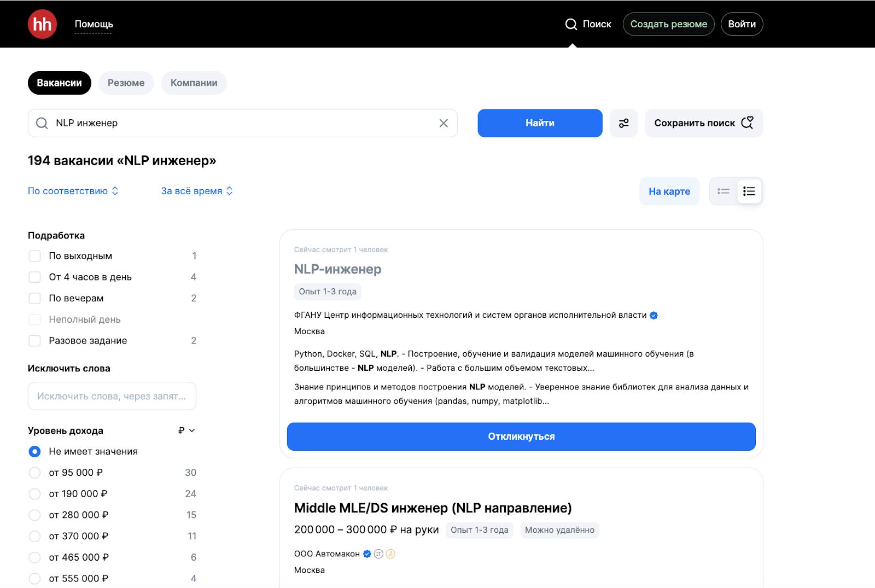
Task: Select the detailed list view icon
Action: pyautogui.click(x=749, y=191)
